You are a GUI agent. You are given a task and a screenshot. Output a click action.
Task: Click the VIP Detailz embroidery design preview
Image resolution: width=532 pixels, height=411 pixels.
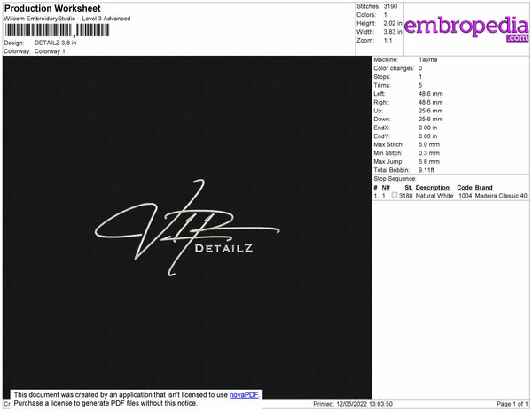click(x=187, y=228)
